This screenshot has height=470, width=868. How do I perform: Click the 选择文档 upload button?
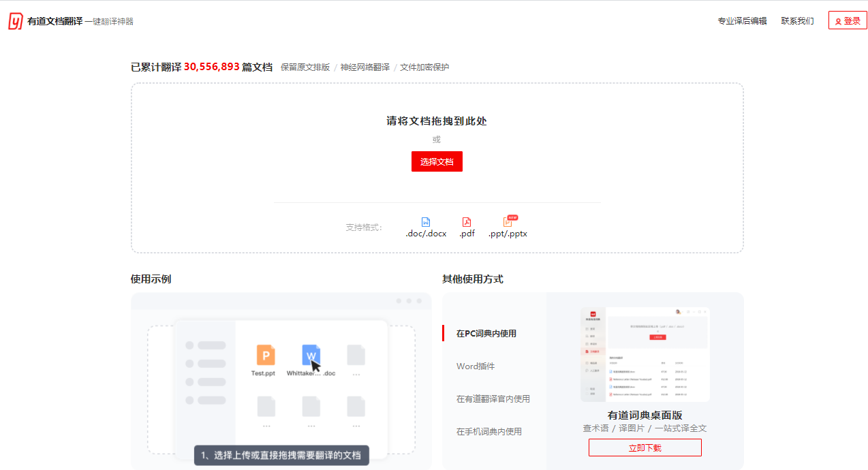click(437, 161)
